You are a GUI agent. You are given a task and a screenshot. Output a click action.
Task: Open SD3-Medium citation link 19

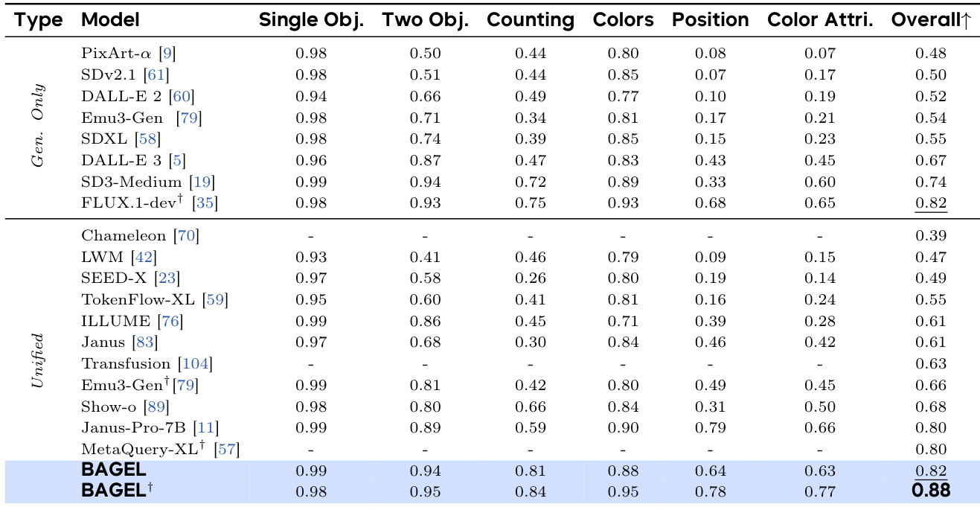[x=202, y=182]
